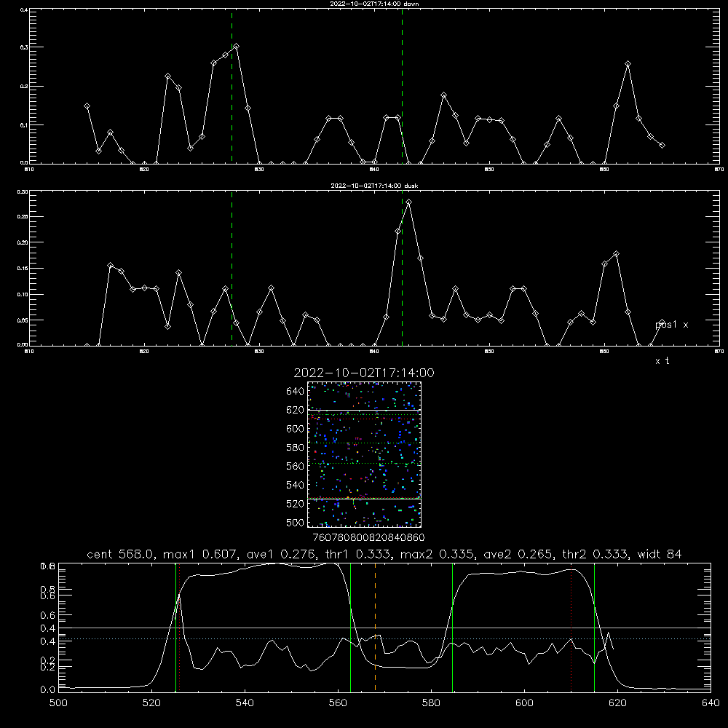This screenshot has width=728, height=728.
Task: Click the right green dashed line in dusk plot
Action: click(x=402, y=269)
